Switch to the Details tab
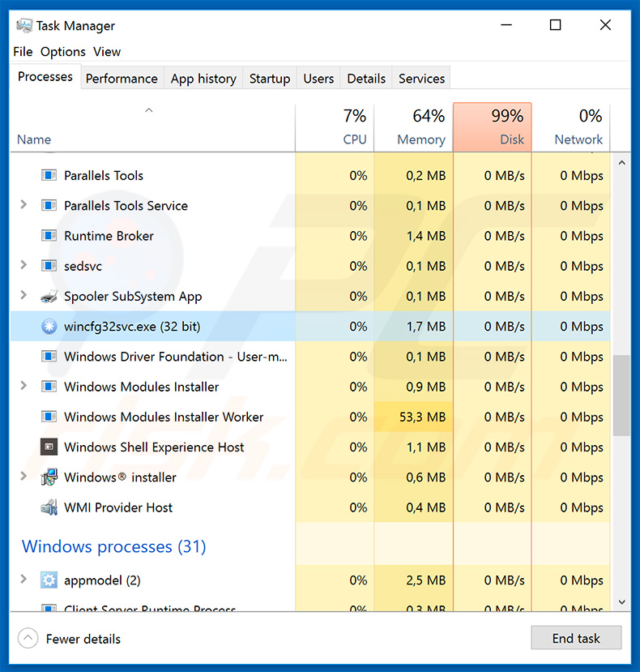The width and height of the screenshot is (640, 672). (366, 79)
